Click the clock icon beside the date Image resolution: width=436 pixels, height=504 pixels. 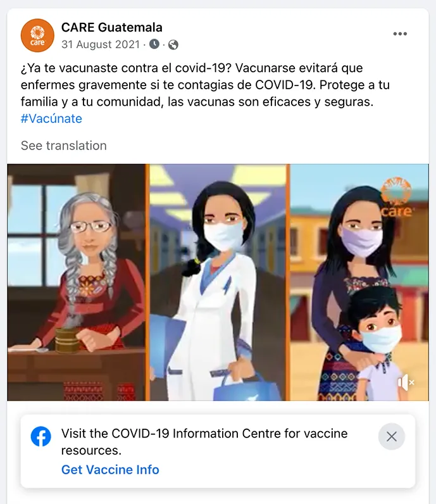click(x=154, y=44)
